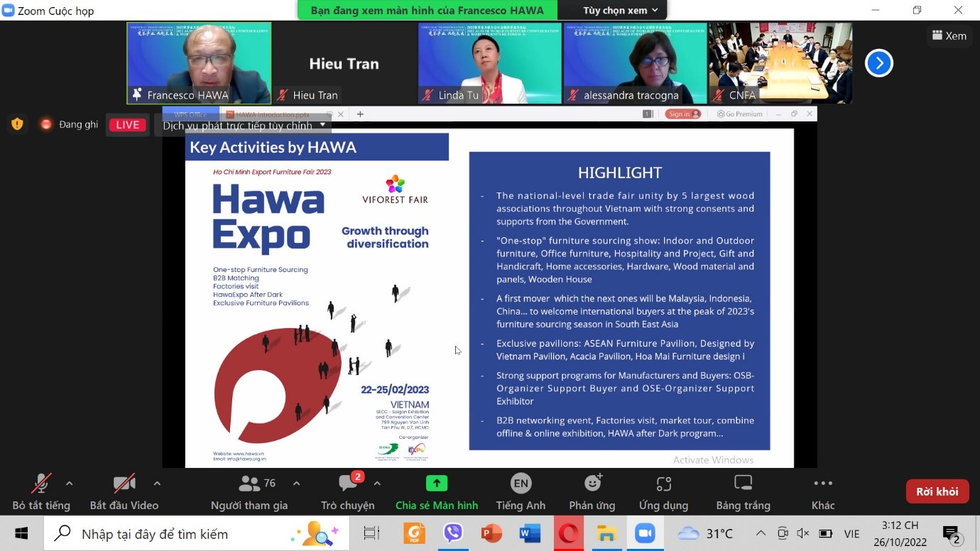Open chat panel Trò chuyện
980x551 pixels.
pos(348,492)
